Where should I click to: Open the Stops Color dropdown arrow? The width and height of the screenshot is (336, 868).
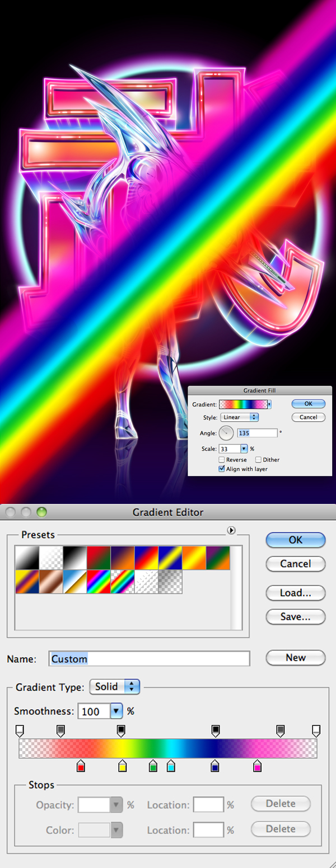tap(116, 830)
